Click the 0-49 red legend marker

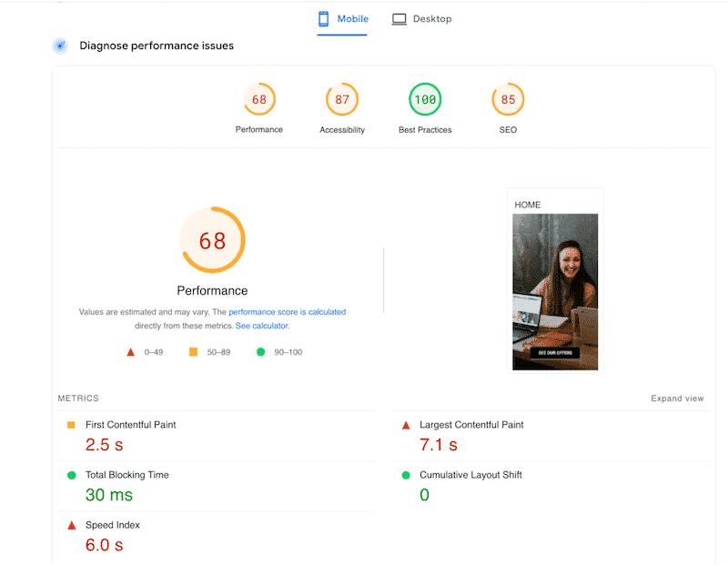130,351
